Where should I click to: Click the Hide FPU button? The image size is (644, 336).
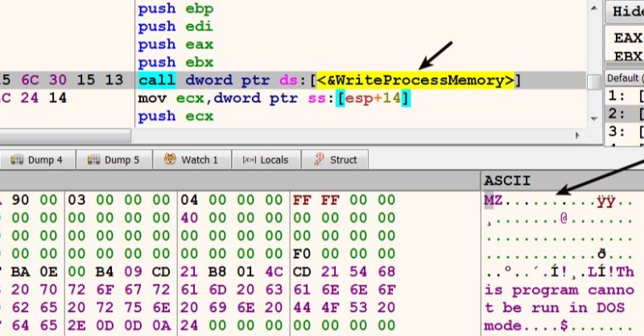pyautogui.click(x=625, y=11)
